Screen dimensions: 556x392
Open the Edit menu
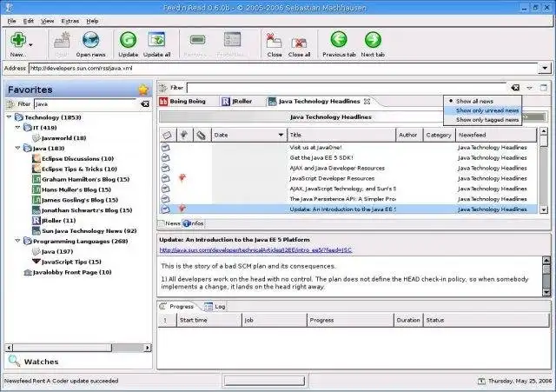28,21
